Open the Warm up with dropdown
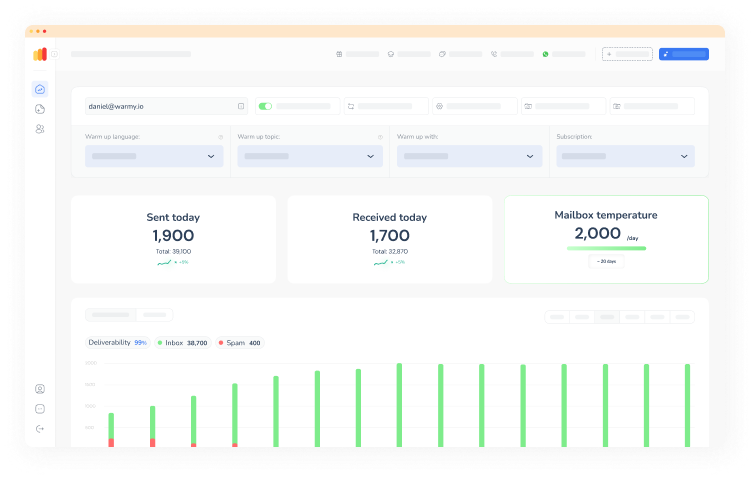The height and width of the screenshot is (478, 756). pos(469,156)
